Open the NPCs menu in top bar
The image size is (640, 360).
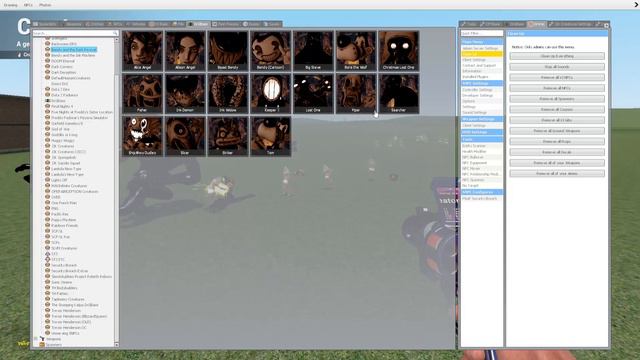click(x=28, y=5)
